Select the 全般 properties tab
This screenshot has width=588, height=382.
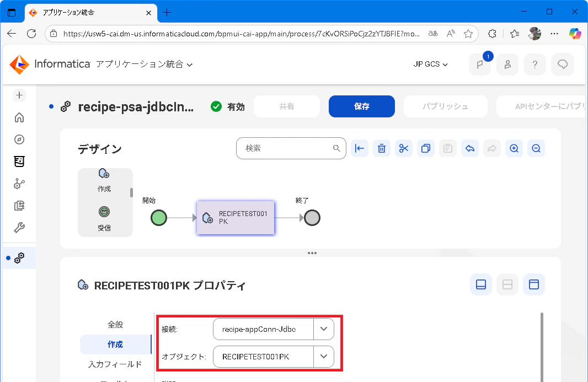(x=115, y=325)
